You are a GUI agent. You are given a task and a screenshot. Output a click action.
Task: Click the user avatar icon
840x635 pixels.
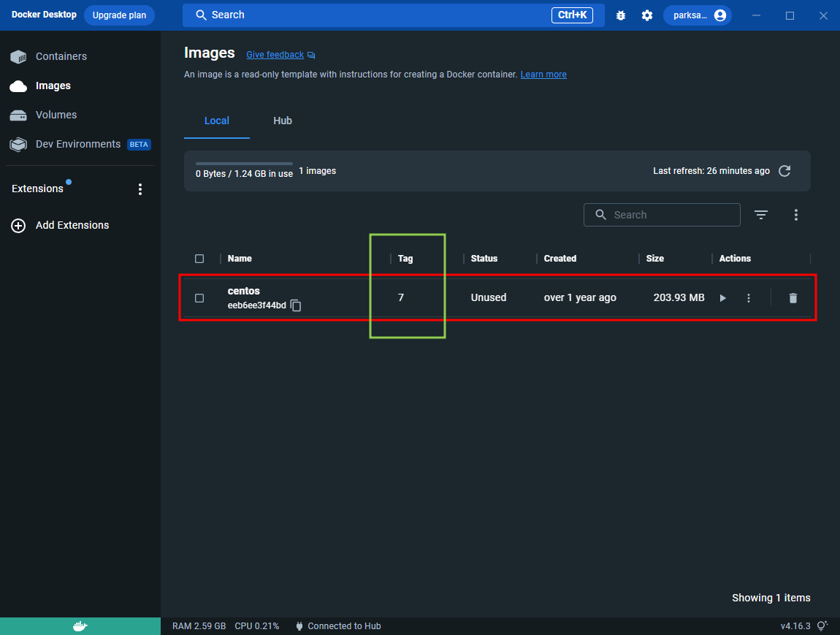tap(720, 15)
